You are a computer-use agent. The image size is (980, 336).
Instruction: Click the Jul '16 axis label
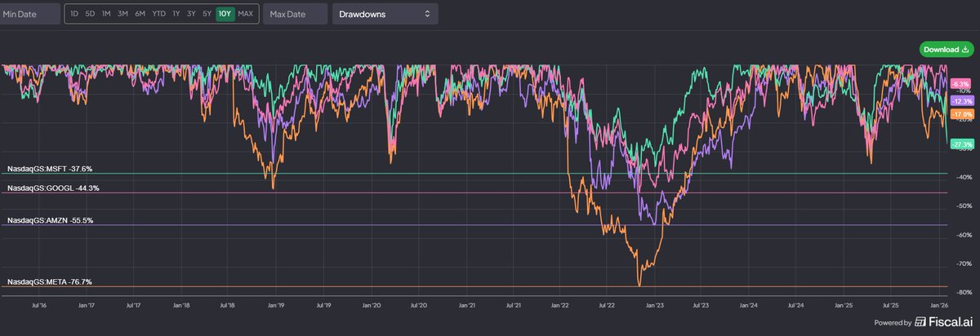click(x=38, y=305)
